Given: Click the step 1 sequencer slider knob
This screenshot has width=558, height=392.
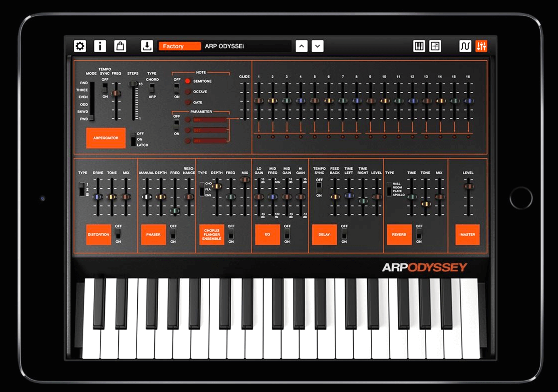Looking at the screenshot, I should click(259, 100).
